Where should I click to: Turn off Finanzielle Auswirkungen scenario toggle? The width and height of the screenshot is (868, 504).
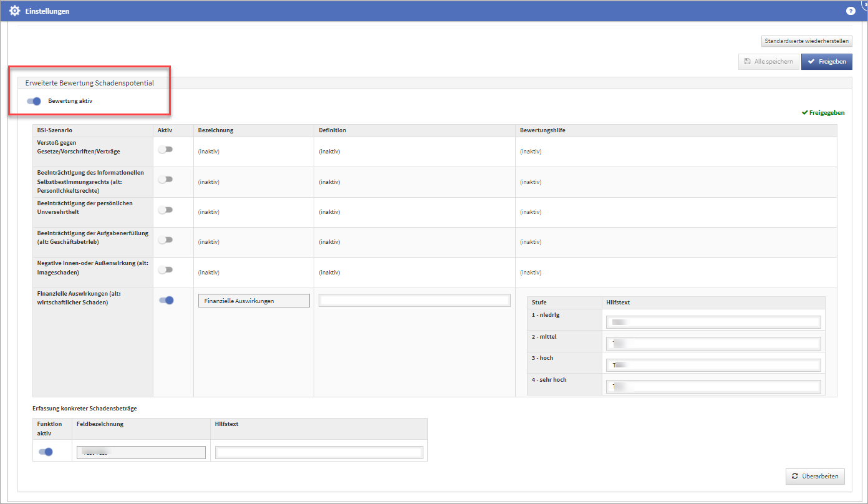(x=166, y=301)
